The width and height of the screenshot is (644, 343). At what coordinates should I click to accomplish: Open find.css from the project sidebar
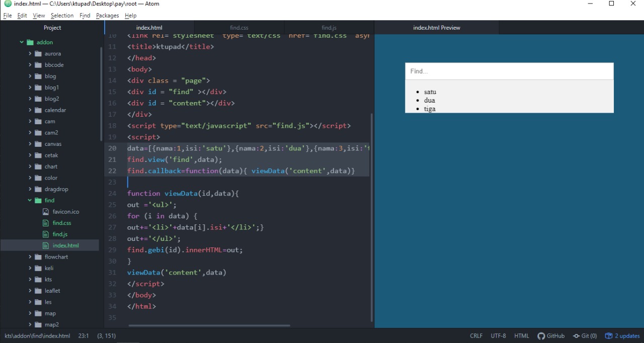pos(61,223)
